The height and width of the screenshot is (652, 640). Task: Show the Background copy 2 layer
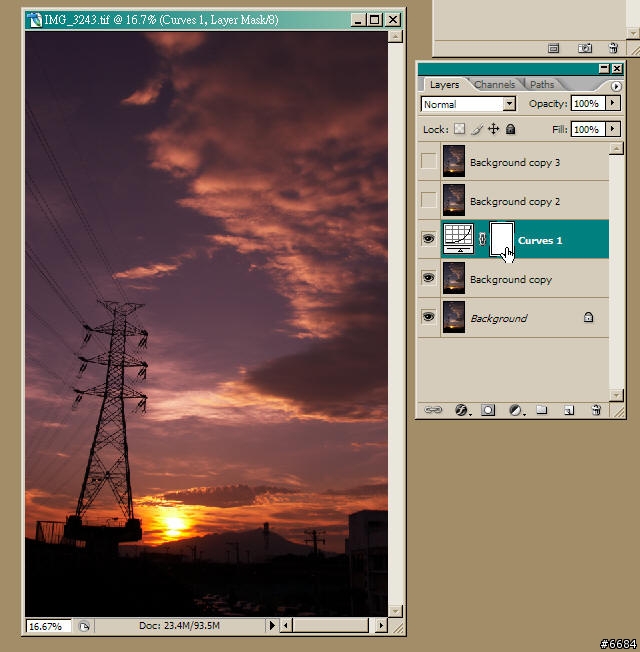(428, 200)
